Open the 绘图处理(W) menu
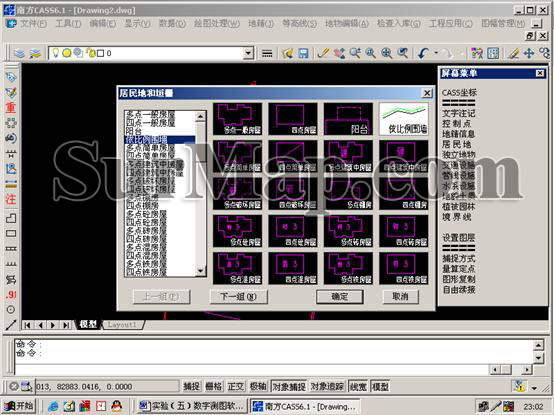The height and width of the screenshot is (415, 554). [x=217, y=24]
